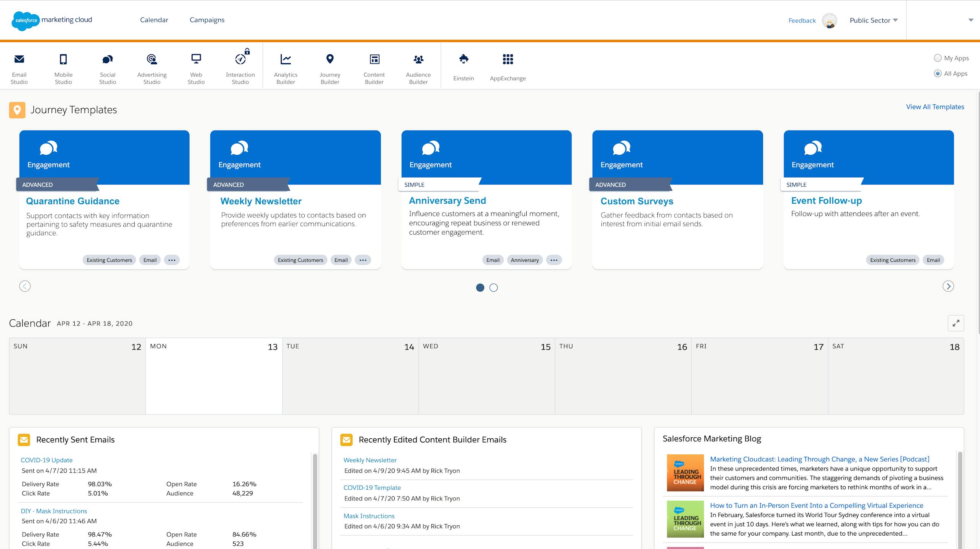This screenshot has height=549, width=980.
Task: Select Monday 13 on the calendar
Action: (x=214, y=376)
